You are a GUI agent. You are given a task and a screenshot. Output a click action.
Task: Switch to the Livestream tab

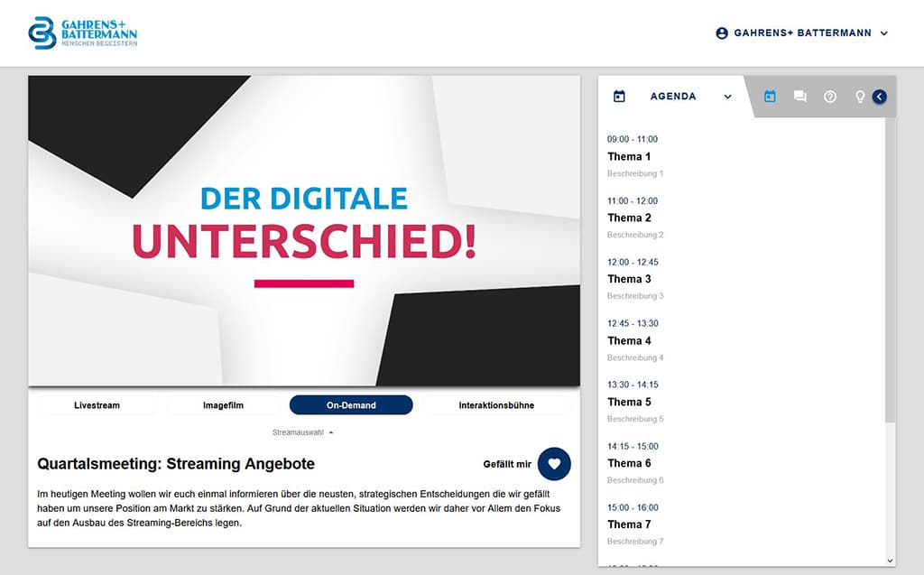click(x=97, y=405)
